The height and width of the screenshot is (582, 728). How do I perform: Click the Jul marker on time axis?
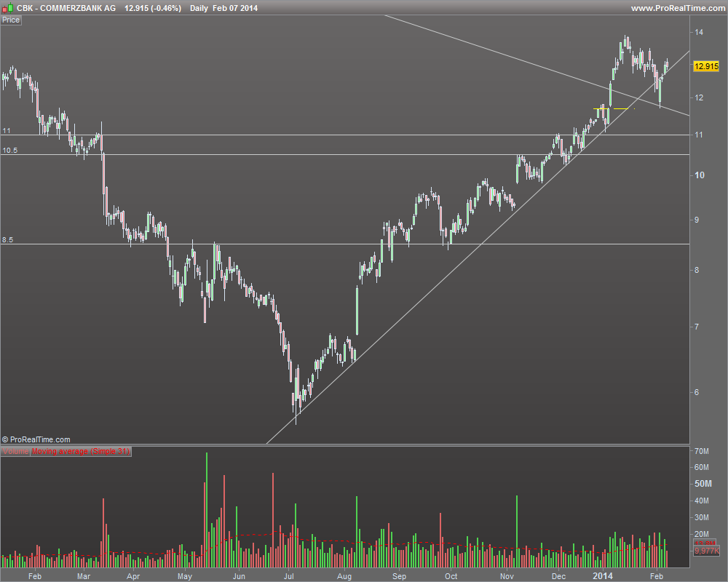tap(289, 576)
